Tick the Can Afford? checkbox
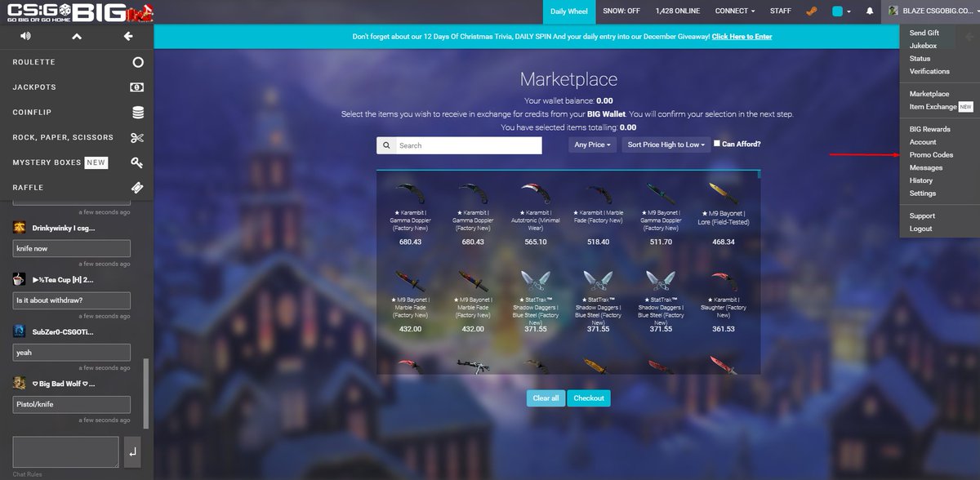 [716, 144]
